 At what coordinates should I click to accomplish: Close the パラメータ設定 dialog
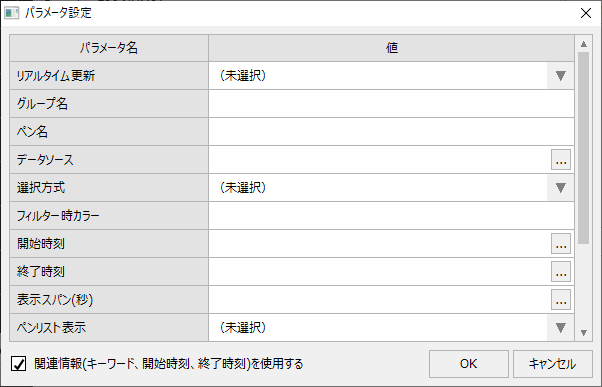pyautogui.click(x=586, y=13)
